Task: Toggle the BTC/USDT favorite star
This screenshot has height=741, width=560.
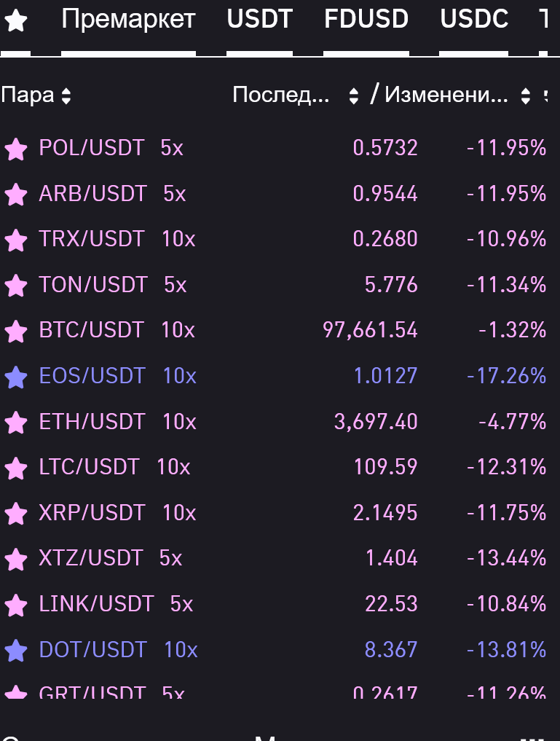Action: 15,332
